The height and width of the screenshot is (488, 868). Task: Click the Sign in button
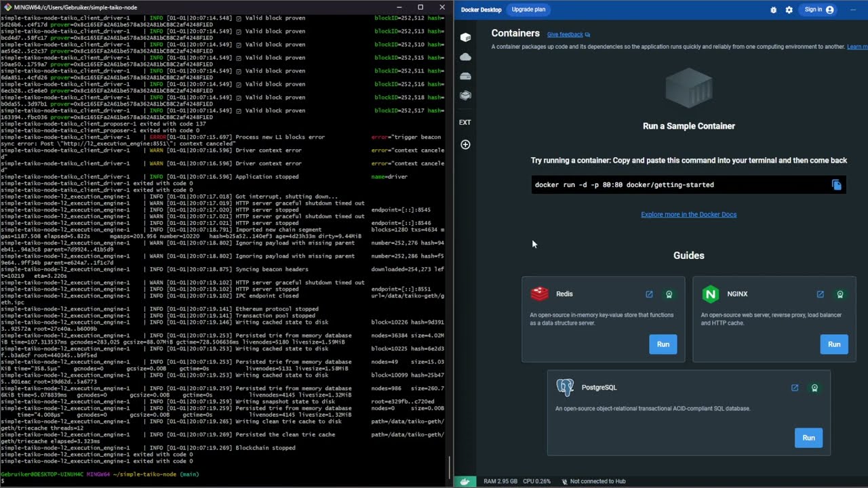pos(819,9)
